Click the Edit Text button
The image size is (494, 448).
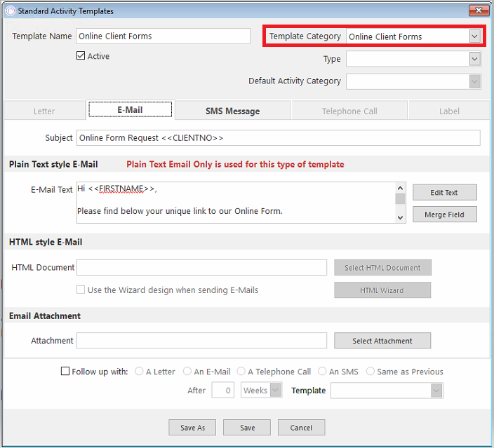[x=445, y=192]
